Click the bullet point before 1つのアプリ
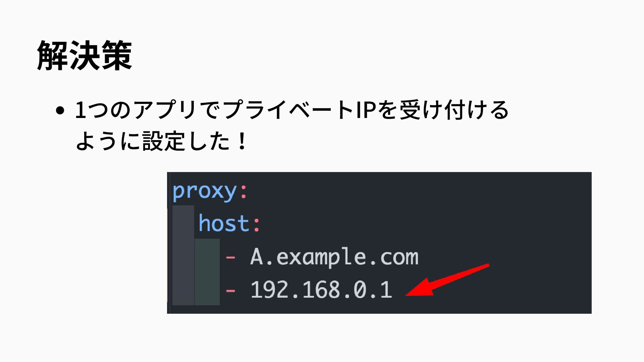 point(60,111)
